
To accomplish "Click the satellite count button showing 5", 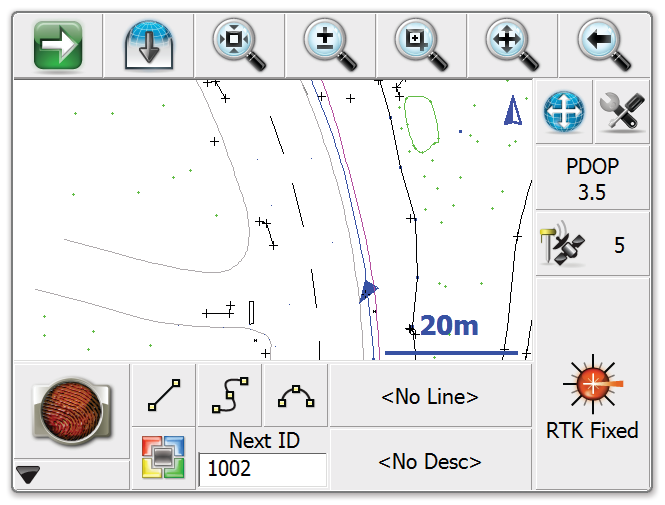I will pyautogui.click(x=593, y=244).
